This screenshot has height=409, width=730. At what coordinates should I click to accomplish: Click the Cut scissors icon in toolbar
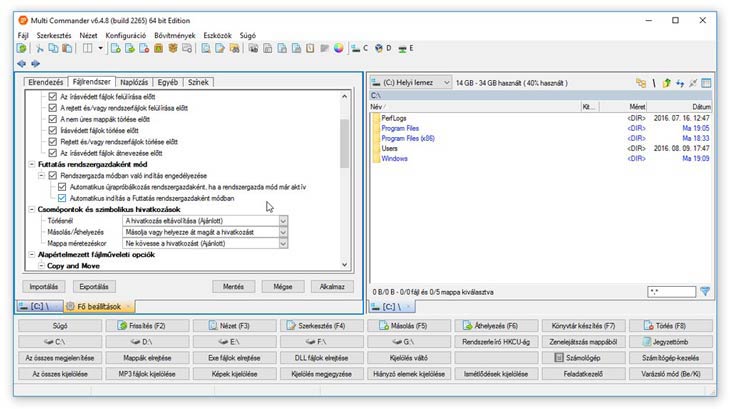click(40, 47)
